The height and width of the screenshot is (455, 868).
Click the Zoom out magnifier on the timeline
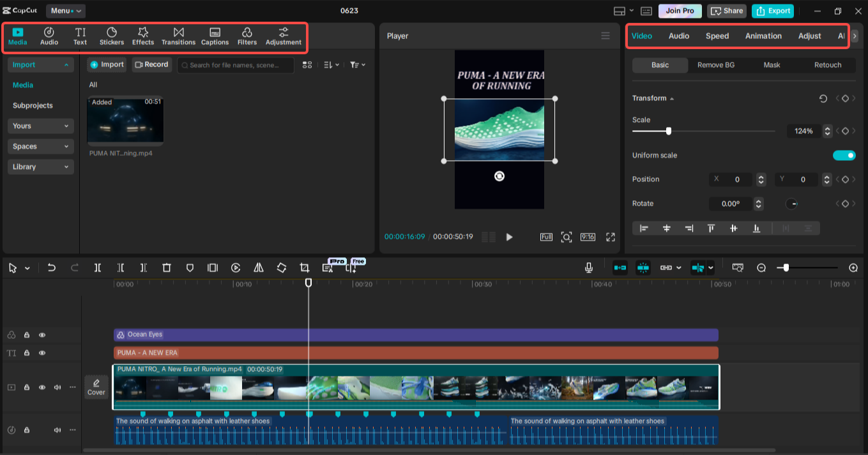click(761, 267)
